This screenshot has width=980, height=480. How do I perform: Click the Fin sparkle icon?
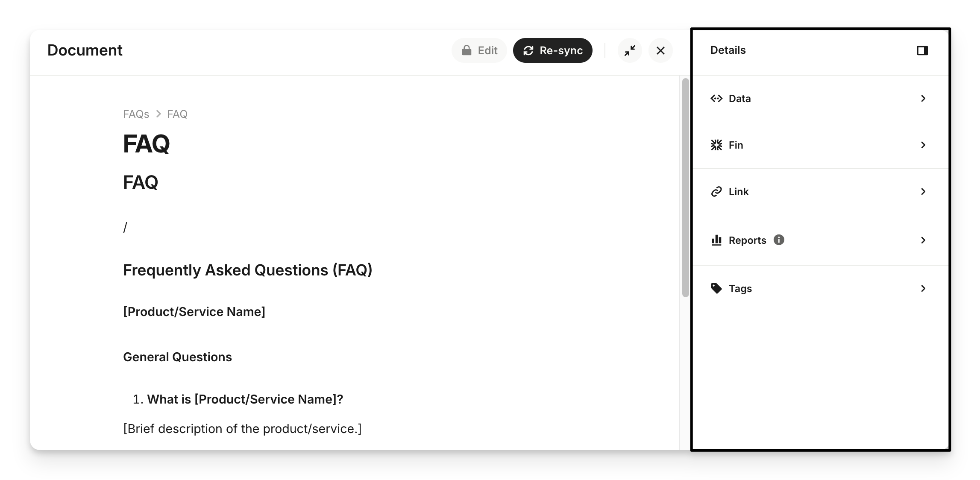pos(716,145)
